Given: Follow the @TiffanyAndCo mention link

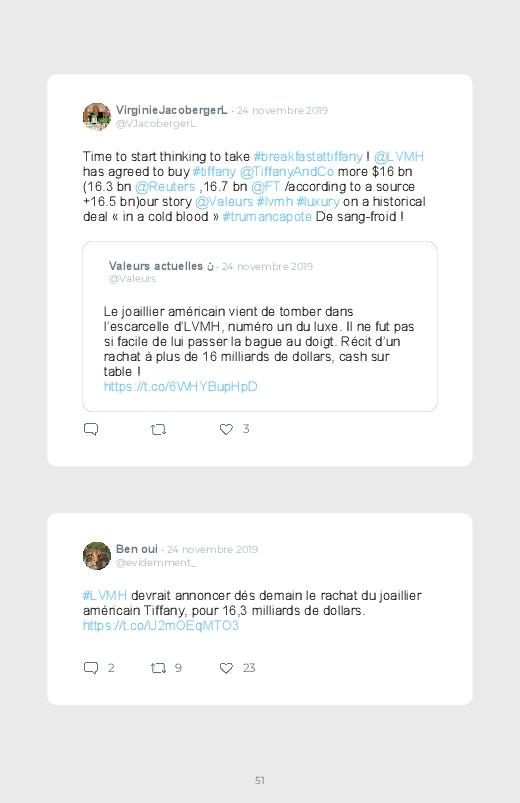Looking at the screenshot, I should click(287, 172).
